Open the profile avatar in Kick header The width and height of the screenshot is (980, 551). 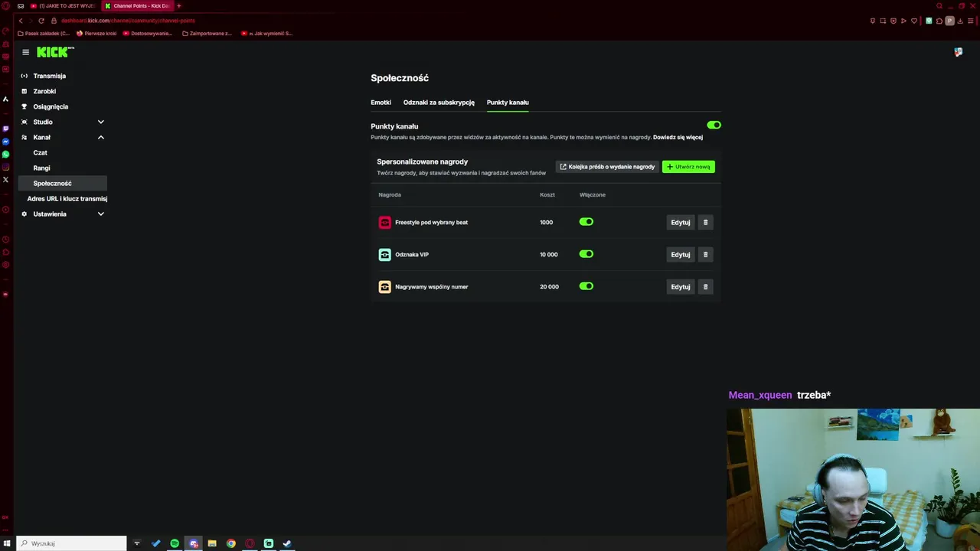pos(958,52)
